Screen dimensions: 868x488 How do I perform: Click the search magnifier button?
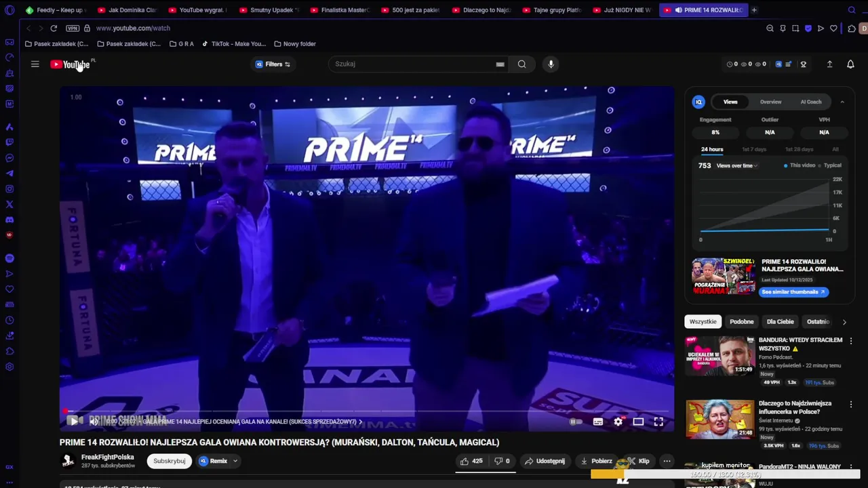click(x=521, y=64)
